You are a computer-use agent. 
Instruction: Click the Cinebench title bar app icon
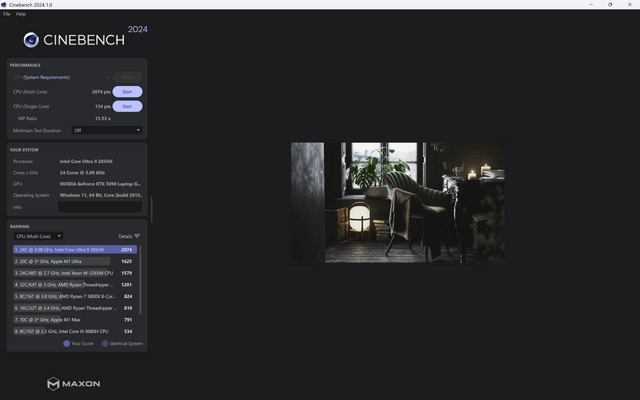click(x=4, y=4)
